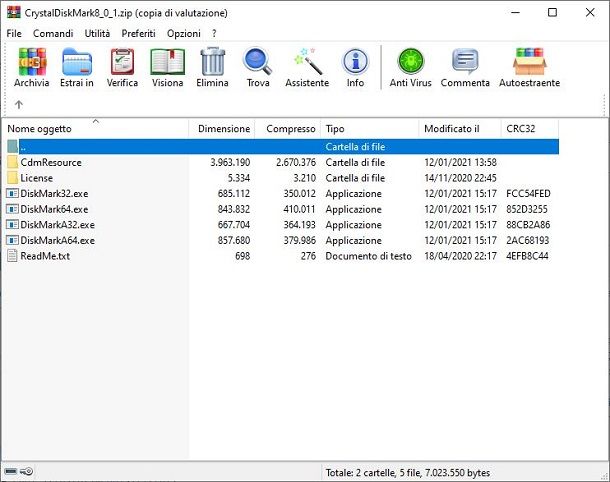Select the DiskMark64.exe file name
This screenshot has width=610, height=482.
pyautogui.click(x=54, y=209)
